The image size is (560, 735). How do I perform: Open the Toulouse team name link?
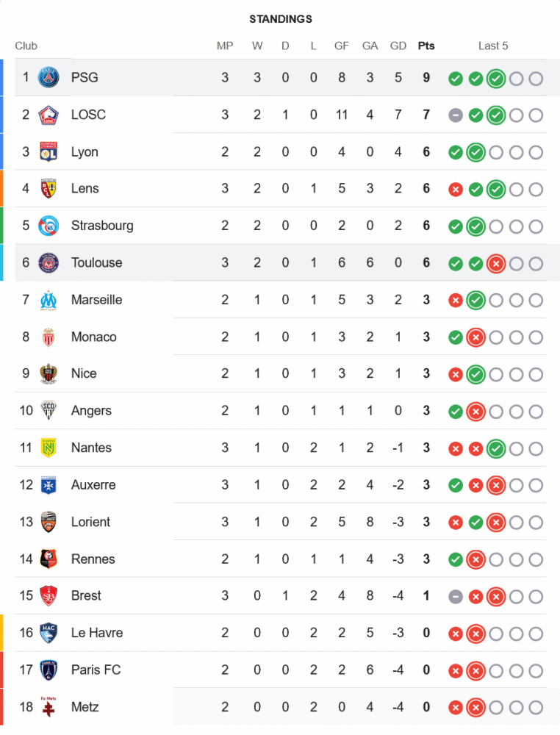click(x=96, y=262)
